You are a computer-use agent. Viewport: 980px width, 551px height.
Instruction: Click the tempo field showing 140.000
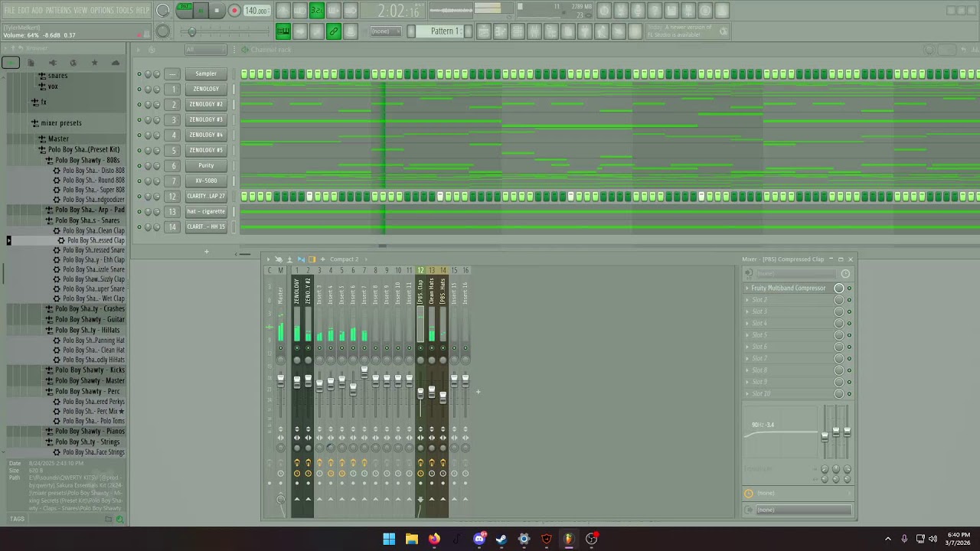click(x=256, y=11)
